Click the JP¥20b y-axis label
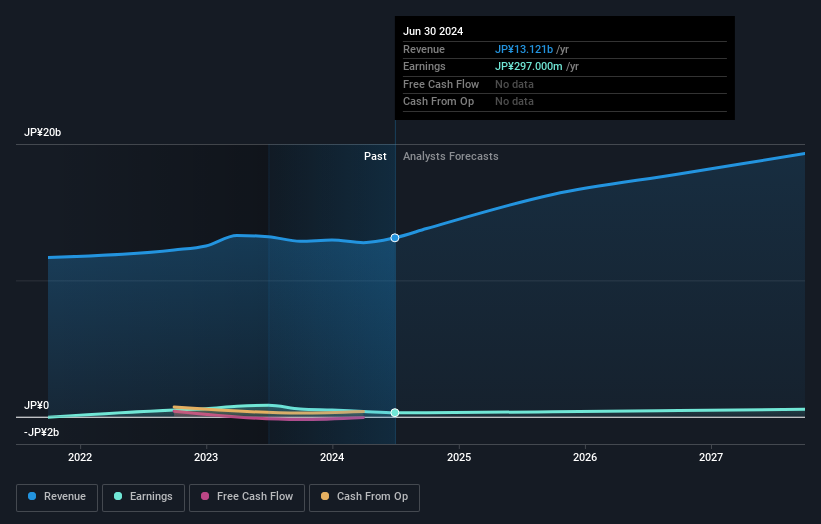This screenshot has width=821, height=524. pyautogui.click(x=42, y=132)
